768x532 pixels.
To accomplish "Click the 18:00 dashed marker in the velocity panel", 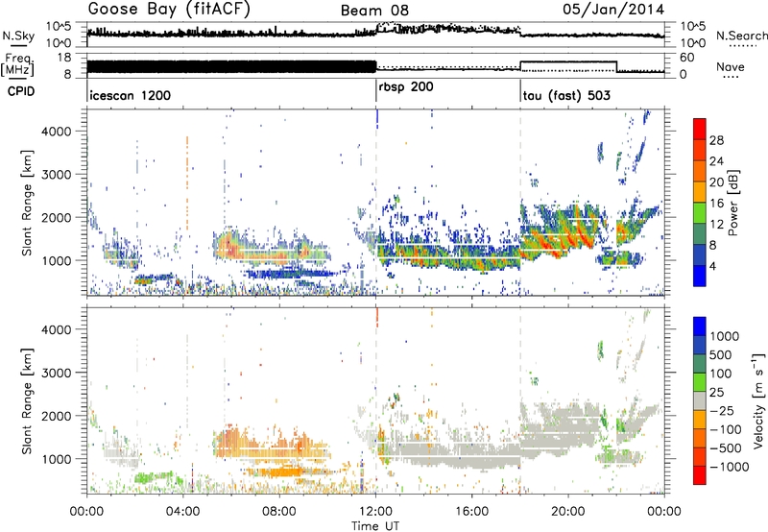I will (520, 400).
